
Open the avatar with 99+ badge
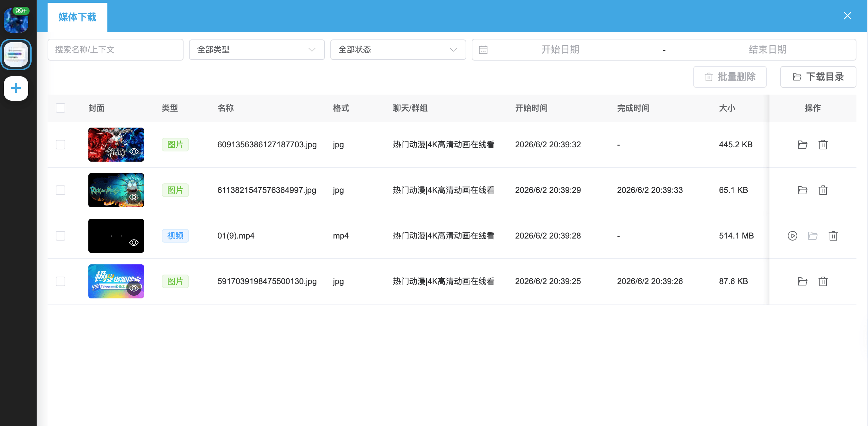(16, 20)
